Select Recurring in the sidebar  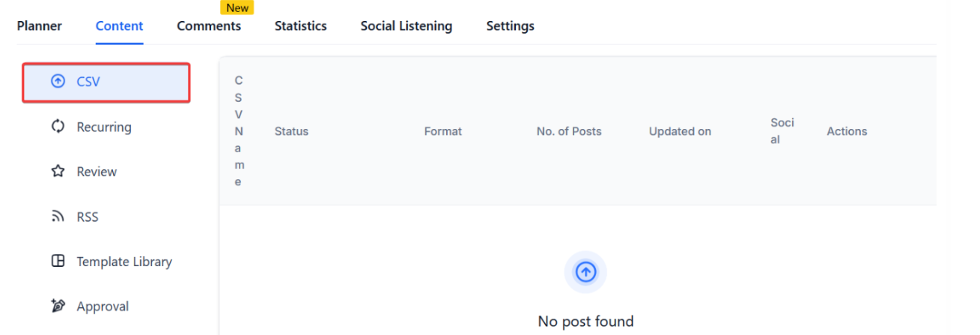click(x=104, y=127)
